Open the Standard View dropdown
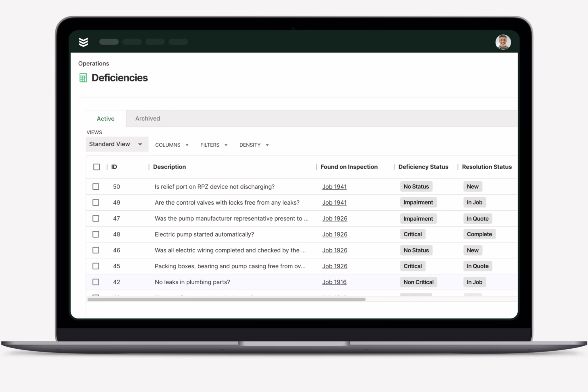 tap(117, 144)
